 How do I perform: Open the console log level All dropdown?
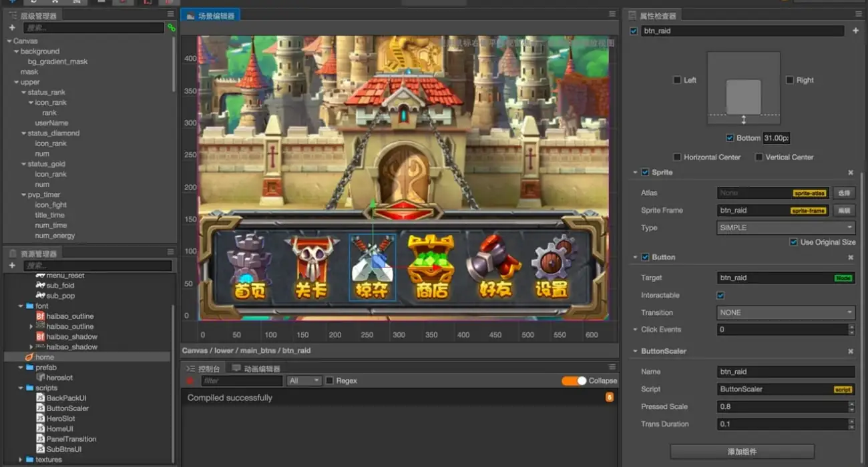click(304, 381)
